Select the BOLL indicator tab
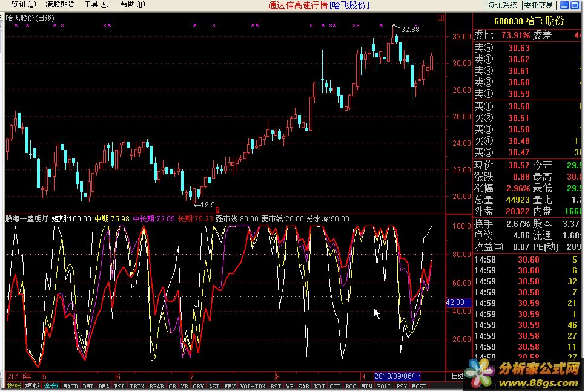This screenshot has width=585, height=392. [385, 387]
